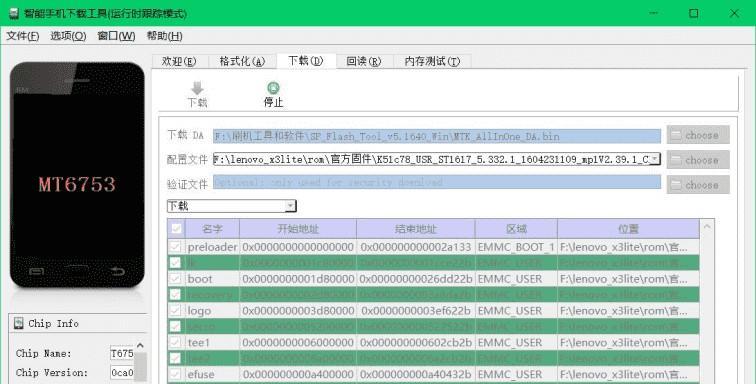Click the Chip Info panel title
Screen dimensions: 756x384
pos(53,323)
